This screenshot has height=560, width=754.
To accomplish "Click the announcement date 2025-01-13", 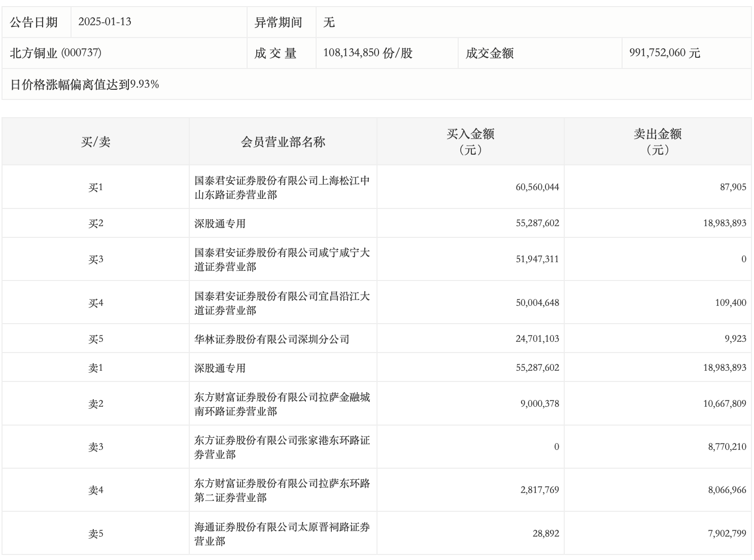I will click(105, 22).
